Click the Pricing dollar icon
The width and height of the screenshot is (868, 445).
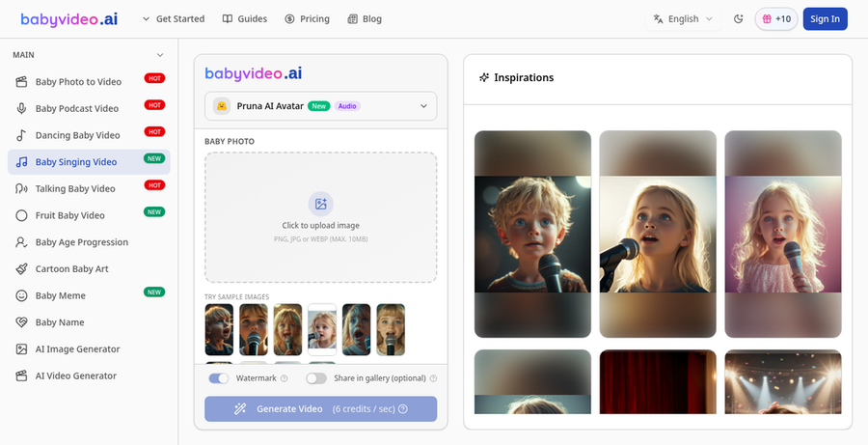pos(289,19)
